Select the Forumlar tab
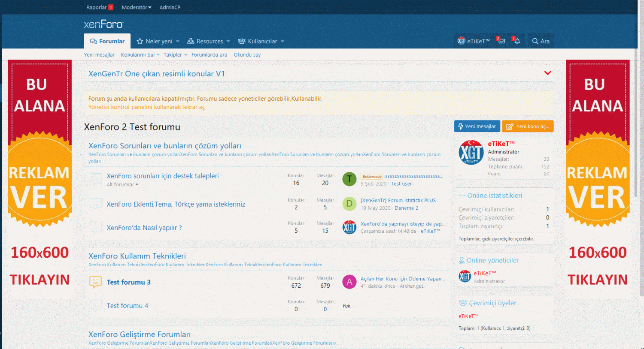644x349 pixels. [x=107, y=41]
